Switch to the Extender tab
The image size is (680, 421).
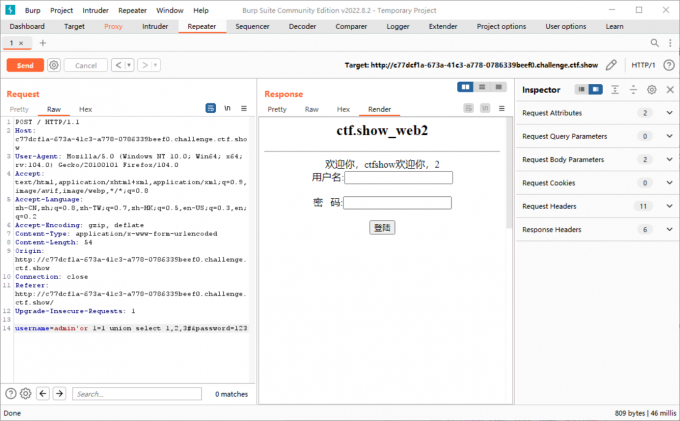[443, 26]
